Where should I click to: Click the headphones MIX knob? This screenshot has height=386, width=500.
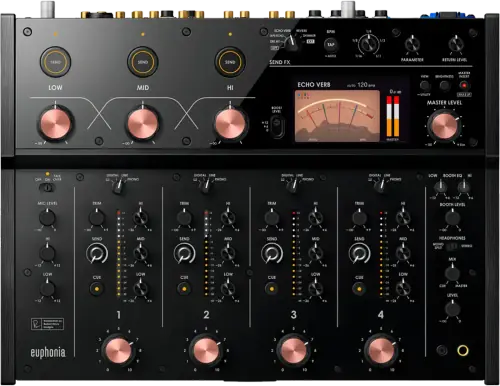pos(452,274)
